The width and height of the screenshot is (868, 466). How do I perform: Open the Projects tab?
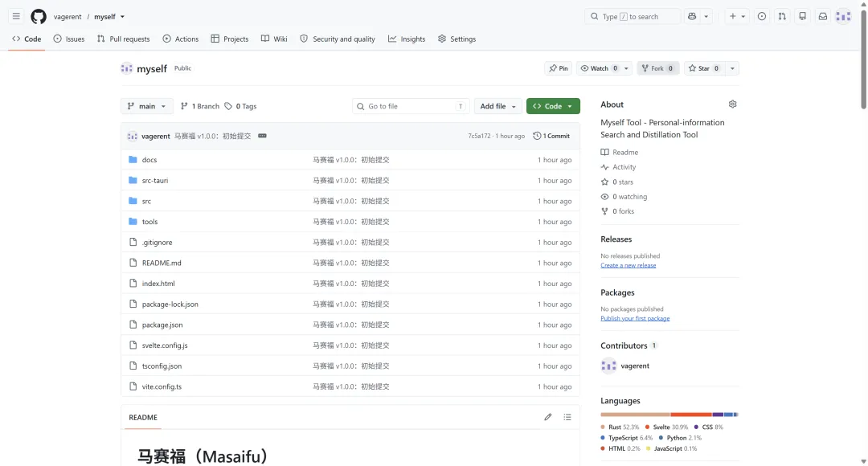(x=230, y=39)
